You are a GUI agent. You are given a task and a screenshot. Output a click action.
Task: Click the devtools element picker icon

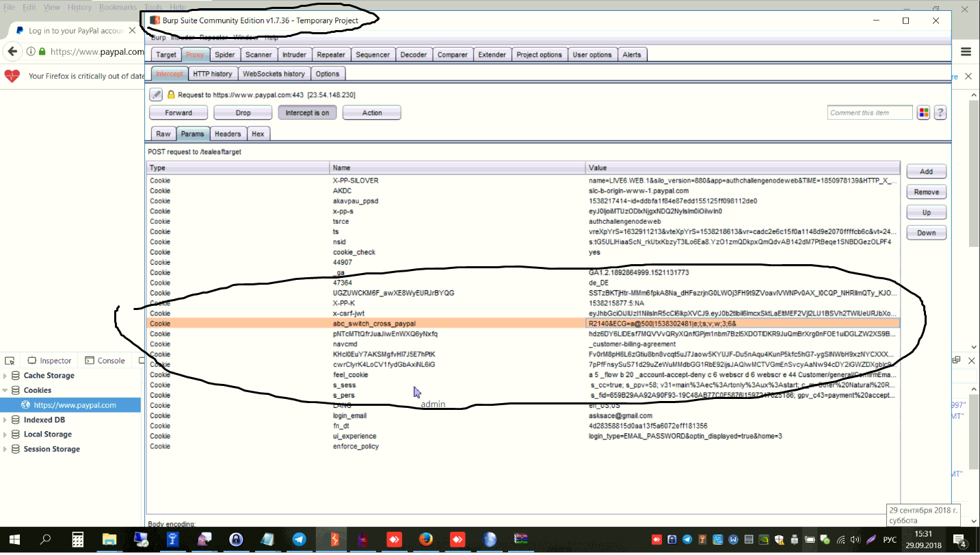pyautogui.click(x=10, y=361)
